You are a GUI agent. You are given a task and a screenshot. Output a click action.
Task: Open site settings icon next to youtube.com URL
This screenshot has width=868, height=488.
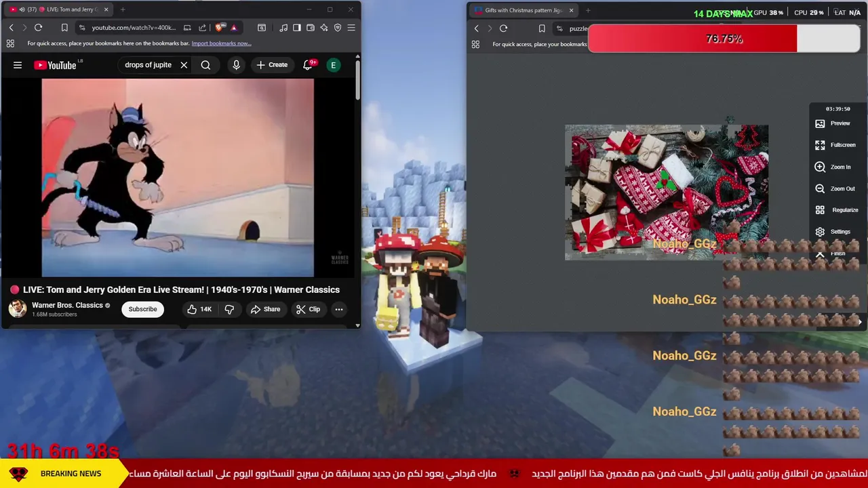tap(82, 28)
